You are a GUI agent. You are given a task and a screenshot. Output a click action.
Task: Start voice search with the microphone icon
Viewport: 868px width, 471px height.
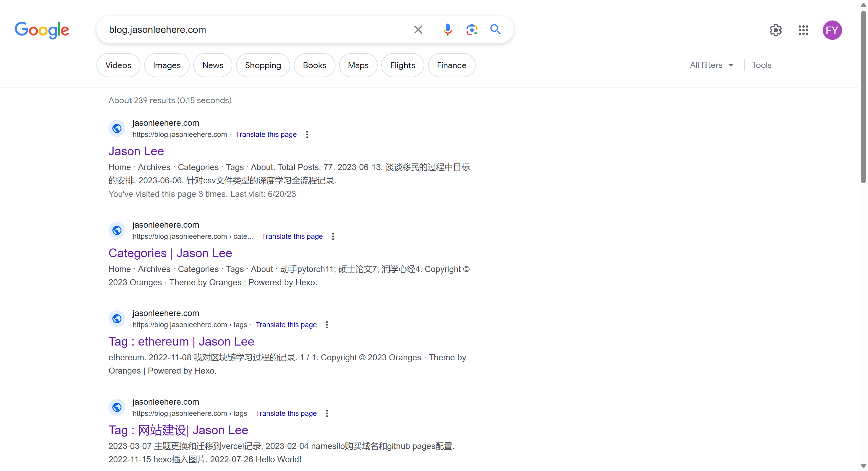point(448,30)
